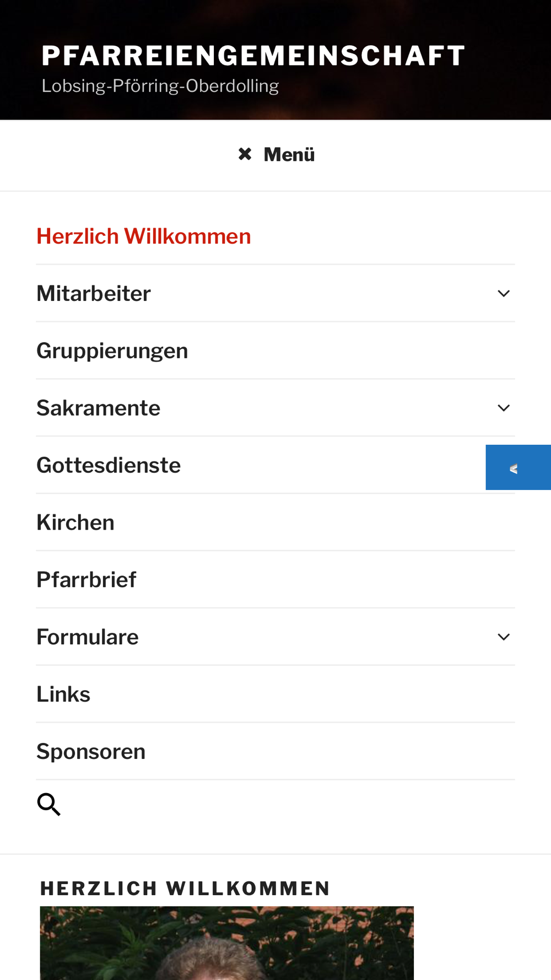Viewport: 551px width, 980px height.
Task: Open the Mitarbeiter menu item
Action: pyautogui.click(x=94, y=294)
